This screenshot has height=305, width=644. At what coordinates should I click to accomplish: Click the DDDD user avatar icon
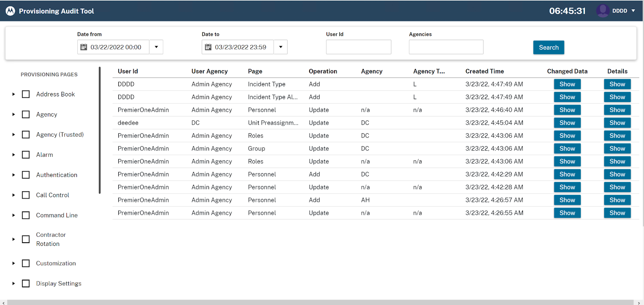coord(603,11)
